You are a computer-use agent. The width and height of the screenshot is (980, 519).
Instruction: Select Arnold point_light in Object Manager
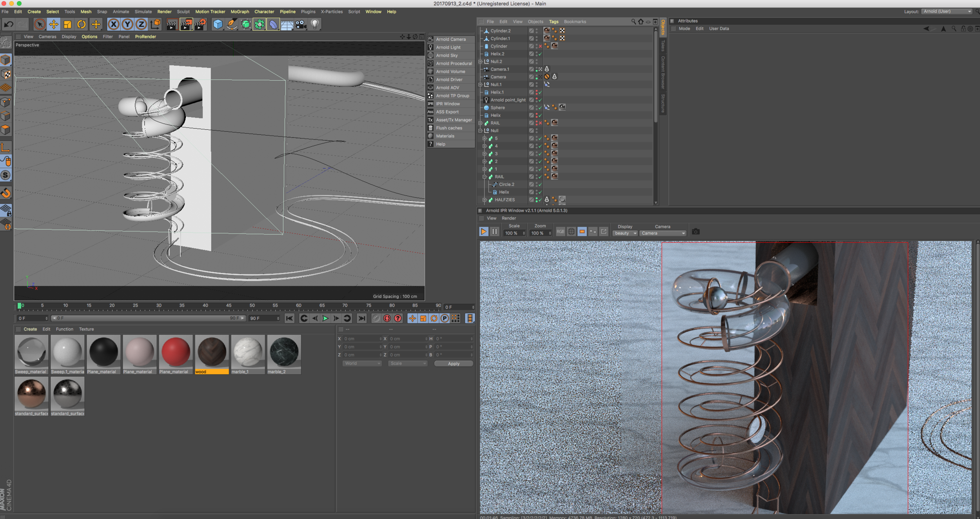508,100
